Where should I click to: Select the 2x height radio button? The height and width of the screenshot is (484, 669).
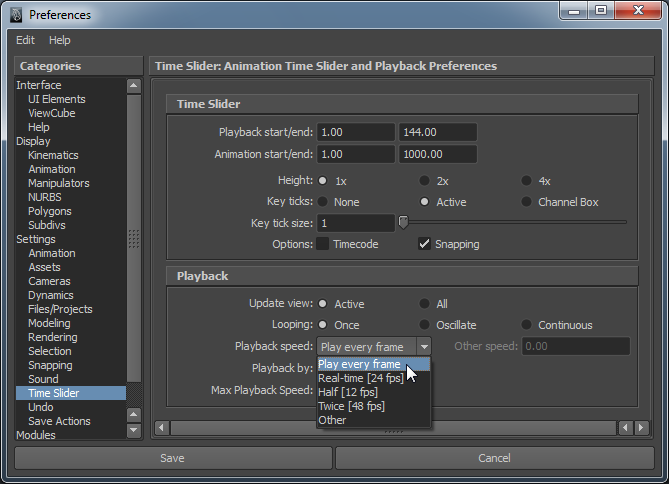point(425,181)
